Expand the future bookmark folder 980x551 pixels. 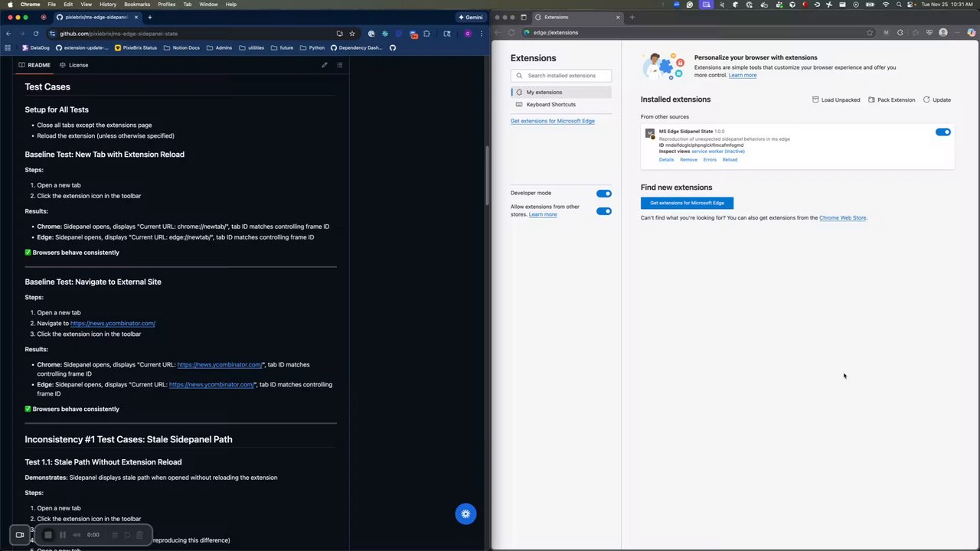click(x=282, y=47)
